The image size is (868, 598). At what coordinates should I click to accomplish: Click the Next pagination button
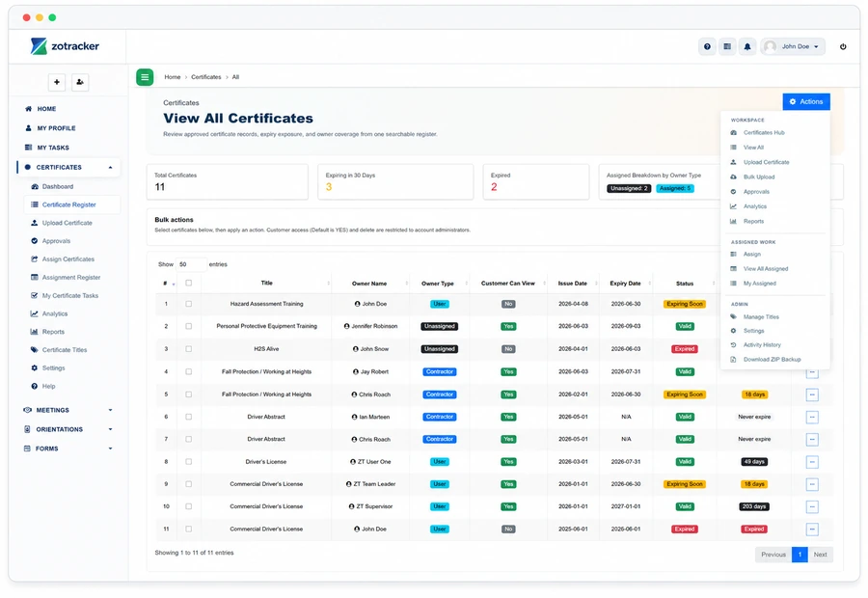click(x=821, y=555)
